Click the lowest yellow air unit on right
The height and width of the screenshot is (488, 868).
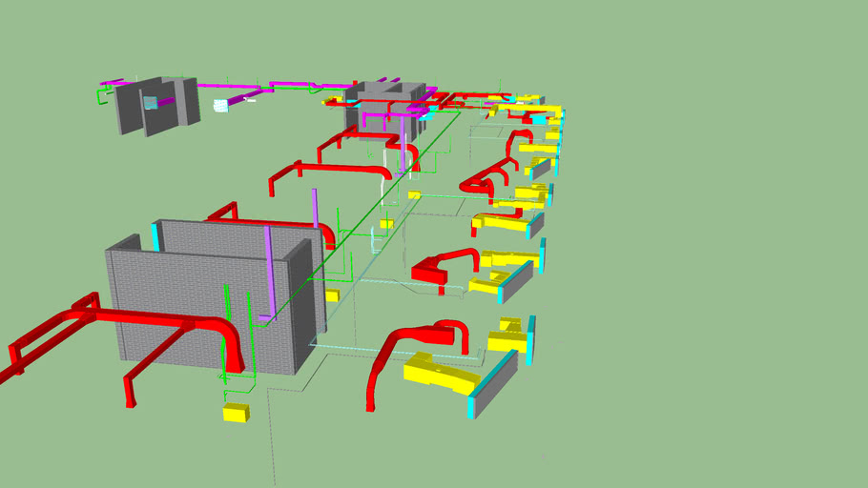click(441, 371)
